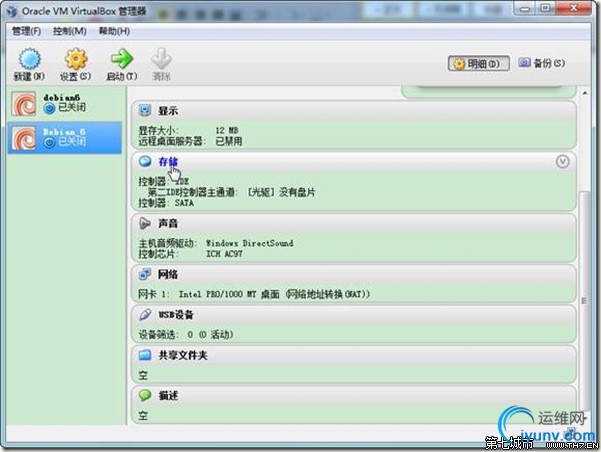
Task: Click the Storage (存储) disk icon
Action: pyautogui.click(x=145, y=161)
